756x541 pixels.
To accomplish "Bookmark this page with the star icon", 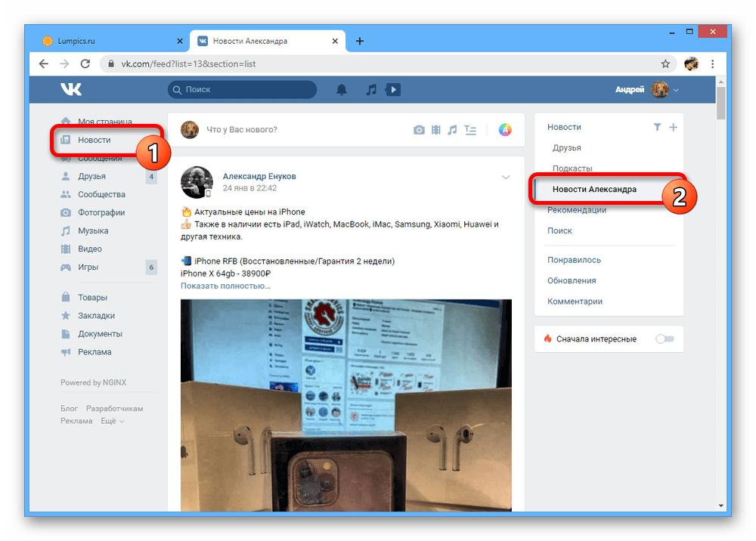I will click(x=665, y=64).
